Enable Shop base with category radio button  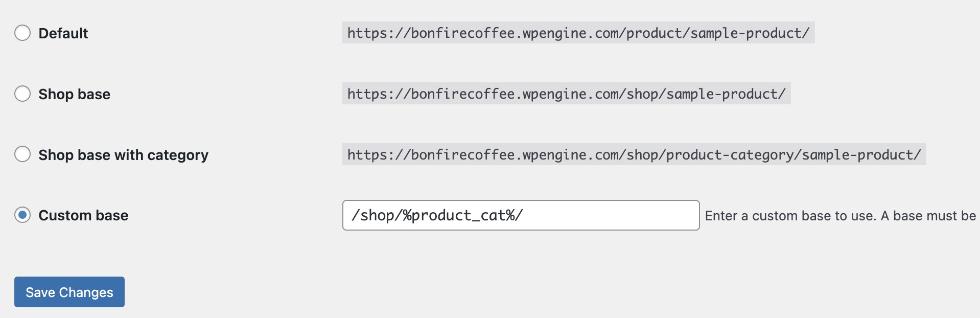22,154
